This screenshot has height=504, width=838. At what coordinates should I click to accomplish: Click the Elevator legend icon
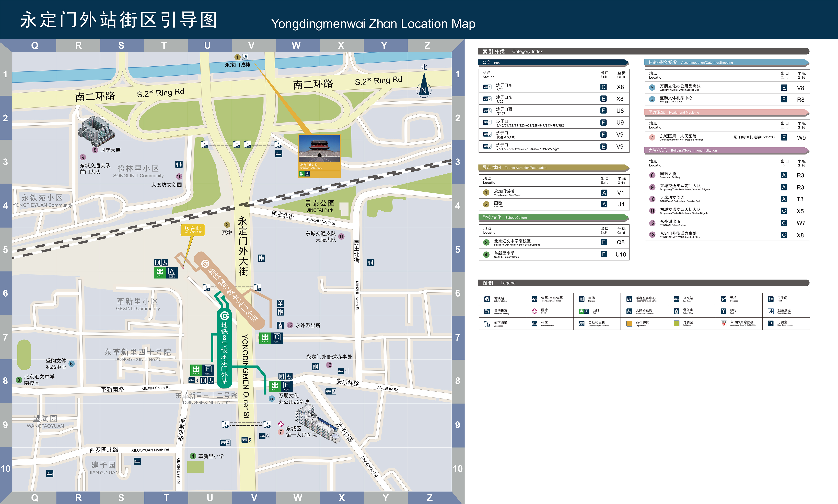tap(581, 299)
